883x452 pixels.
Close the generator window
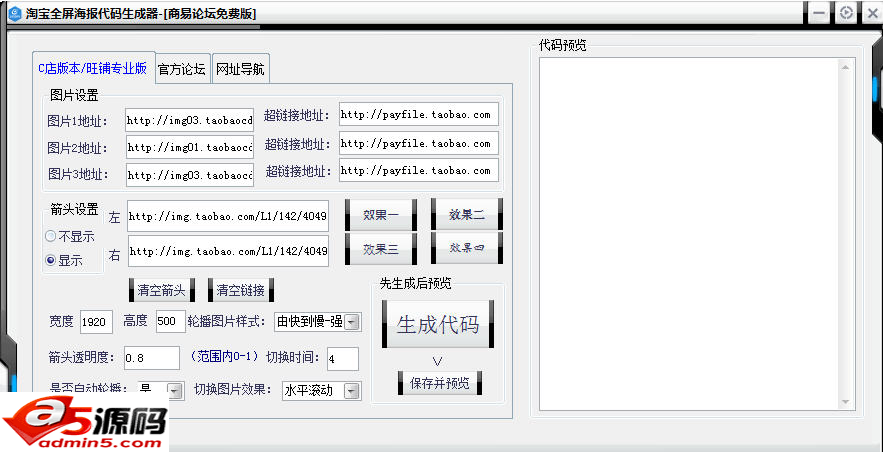point(872,13)
